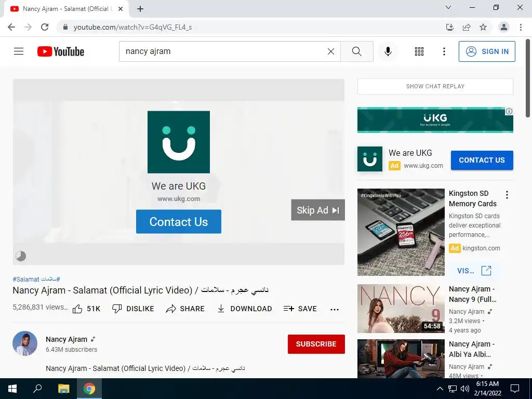Open Kingston ad three-dot options
Image resolution: width=532 pixels, height=399 pixels.
click(x=507, y=195)
